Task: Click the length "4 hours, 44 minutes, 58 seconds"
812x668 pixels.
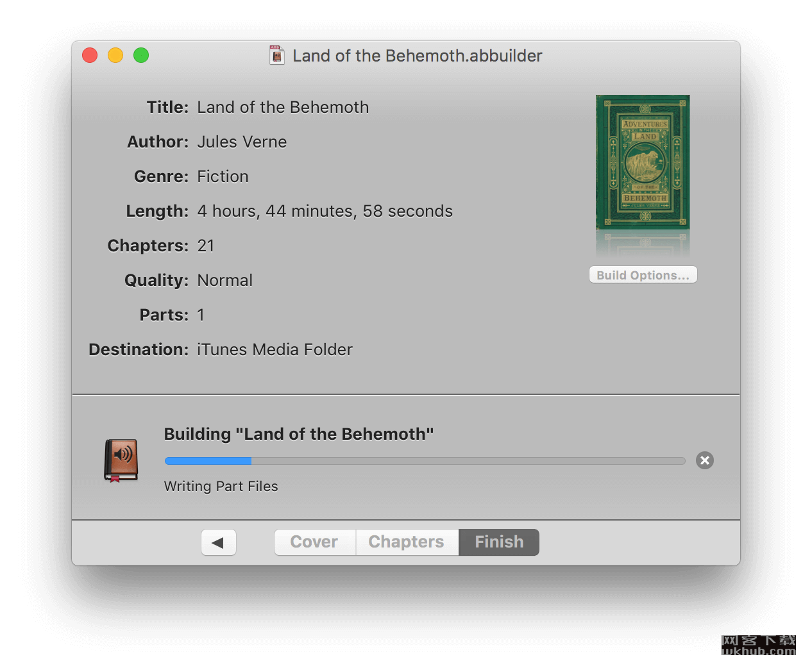Action: coord(325,211)
